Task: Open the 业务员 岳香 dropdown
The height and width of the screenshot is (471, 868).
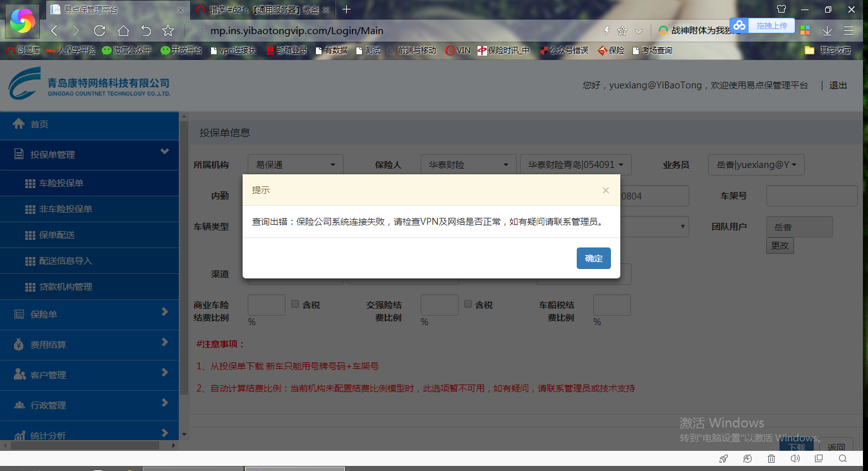Action: 756,165
